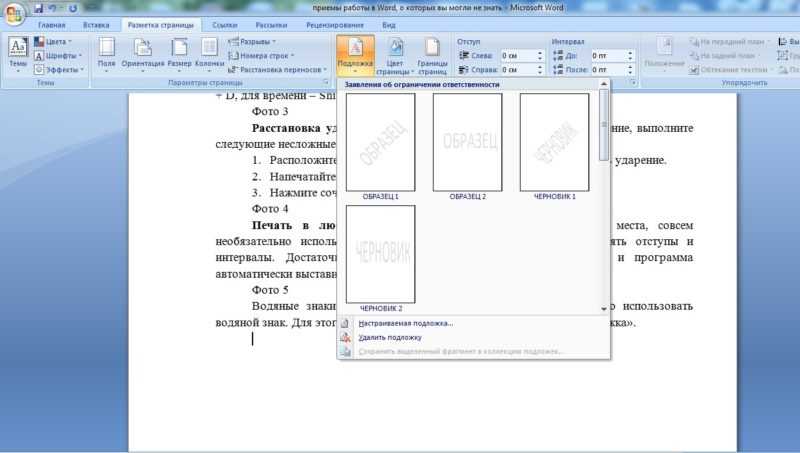Click the spacing before (До) field
Screen dimensions: 800x453
point(608,56)
